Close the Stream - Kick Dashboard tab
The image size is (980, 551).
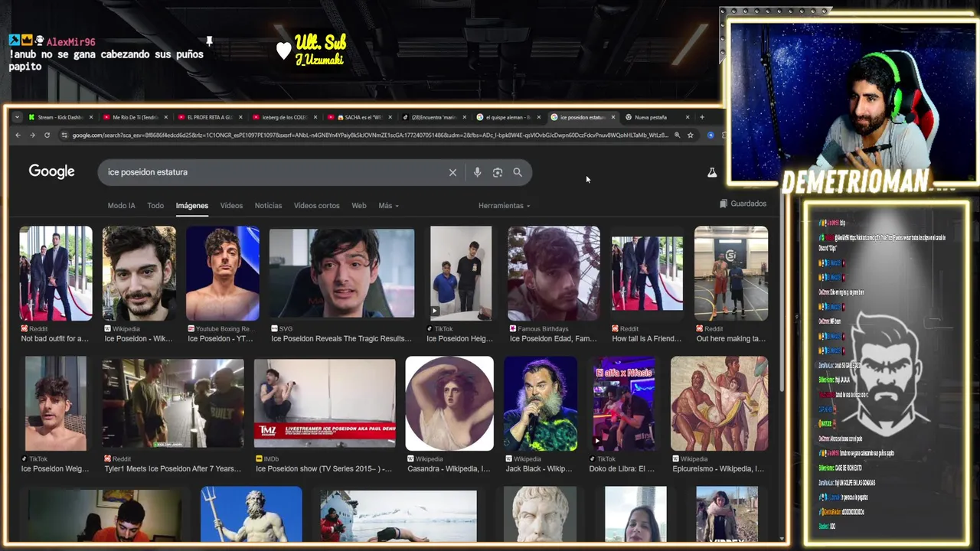91,117
